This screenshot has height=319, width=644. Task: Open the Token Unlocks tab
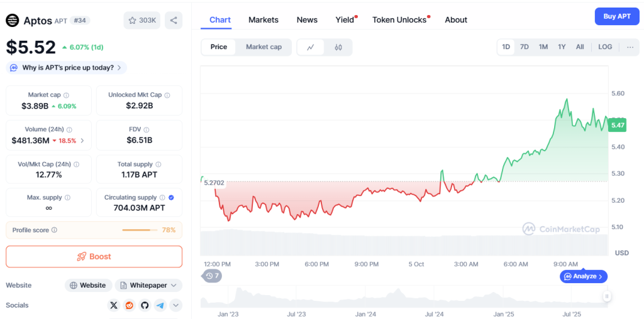(399, 19)
